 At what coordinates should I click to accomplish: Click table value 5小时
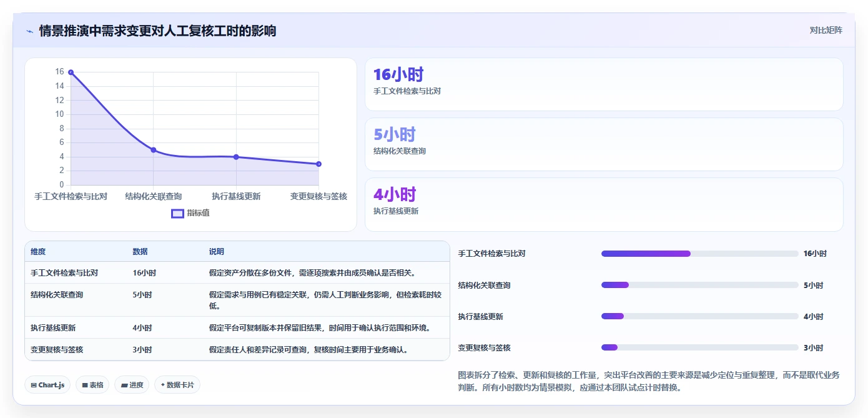(x=142, y=294)
